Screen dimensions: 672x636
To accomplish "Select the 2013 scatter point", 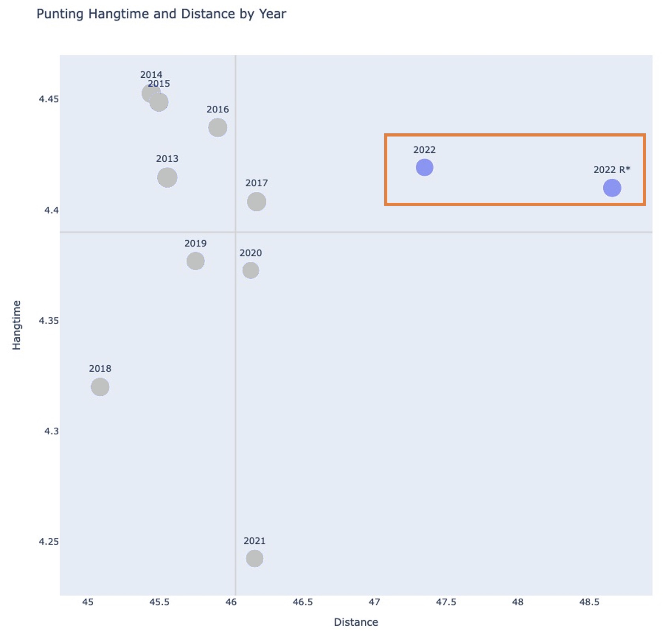I will (x=167, y=177).
